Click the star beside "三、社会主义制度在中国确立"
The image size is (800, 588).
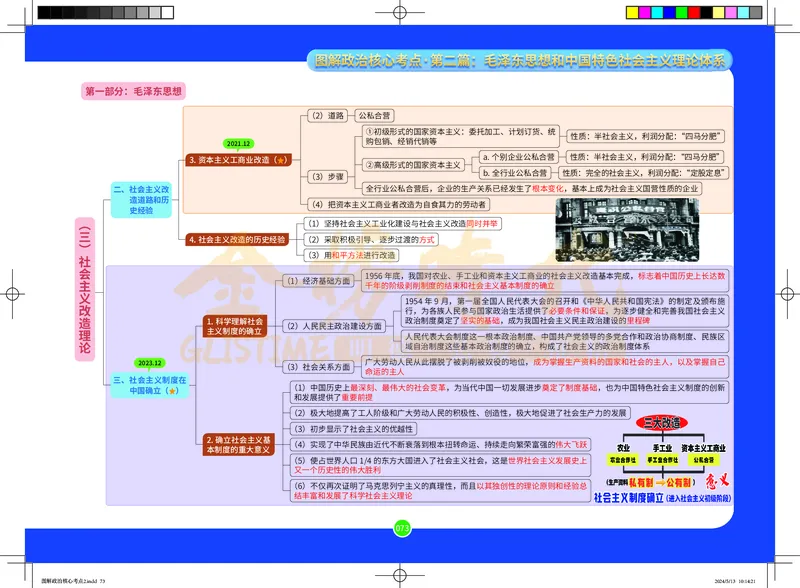coord(173,390)
